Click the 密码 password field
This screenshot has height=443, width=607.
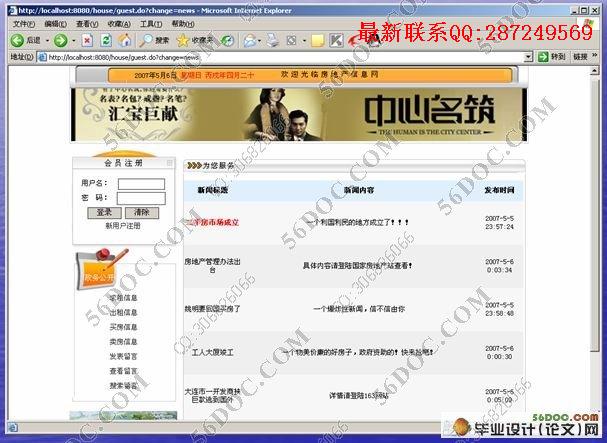click(141, 198)
